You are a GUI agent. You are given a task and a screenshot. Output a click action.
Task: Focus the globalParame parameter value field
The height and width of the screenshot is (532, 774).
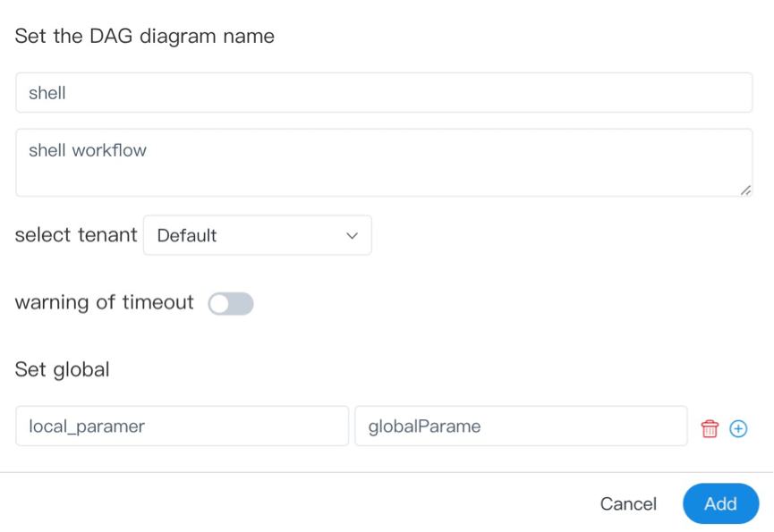[x=521, y=426]
